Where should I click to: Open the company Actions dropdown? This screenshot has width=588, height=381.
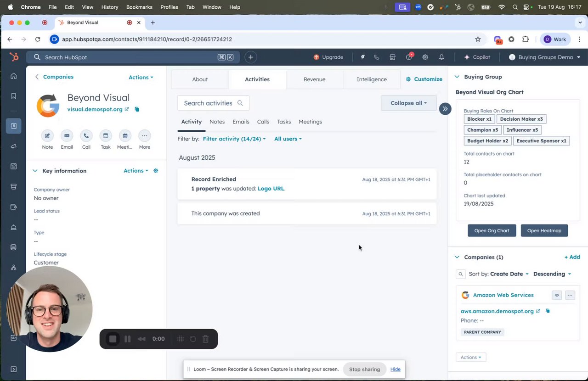[141, 78]
